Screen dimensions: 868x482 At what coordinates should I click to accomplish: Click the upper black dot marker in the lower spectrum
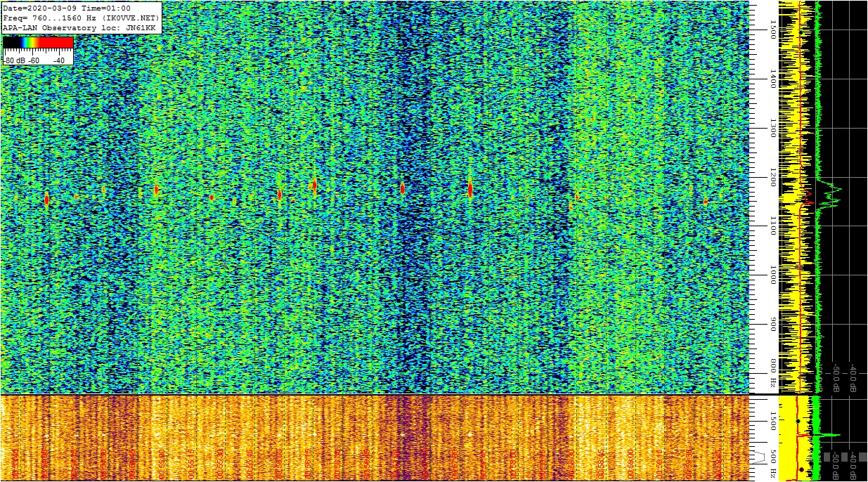pos(798,421)
